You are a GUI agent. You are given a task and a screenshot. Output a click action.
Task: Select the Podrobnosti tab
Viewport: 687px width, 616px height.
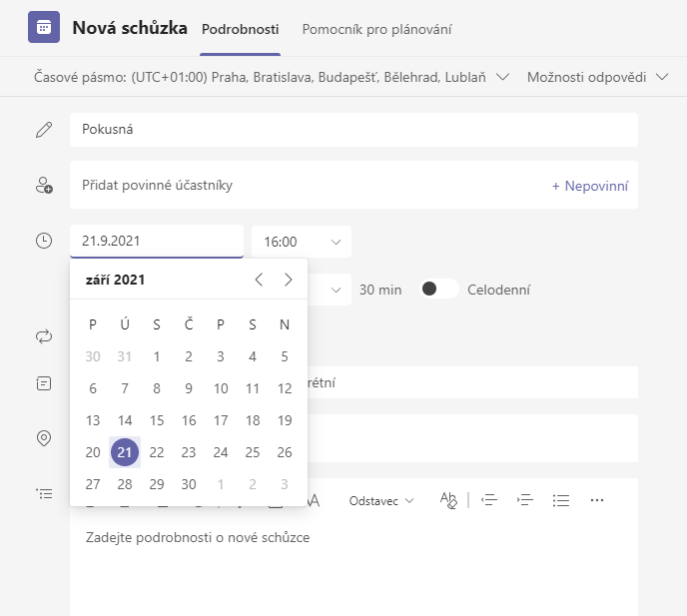(240, 30)
